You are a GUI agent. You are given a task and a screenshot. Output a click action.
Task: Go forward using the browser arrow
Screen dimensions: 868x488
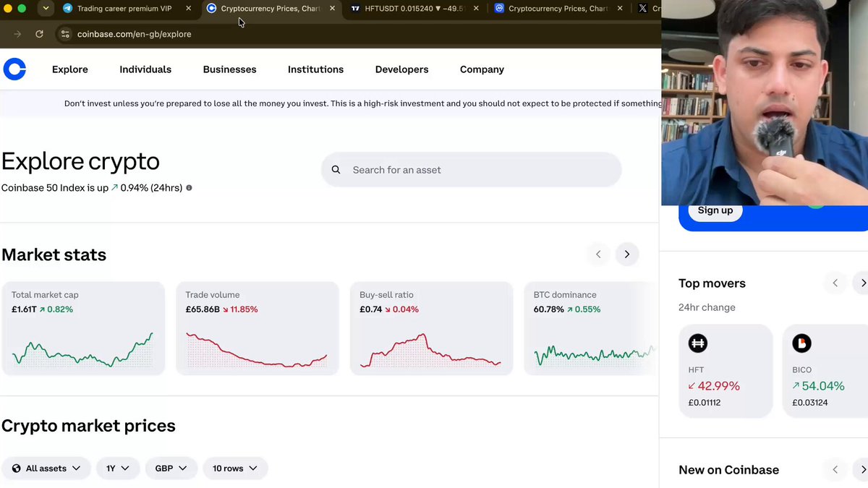[17, 34]
